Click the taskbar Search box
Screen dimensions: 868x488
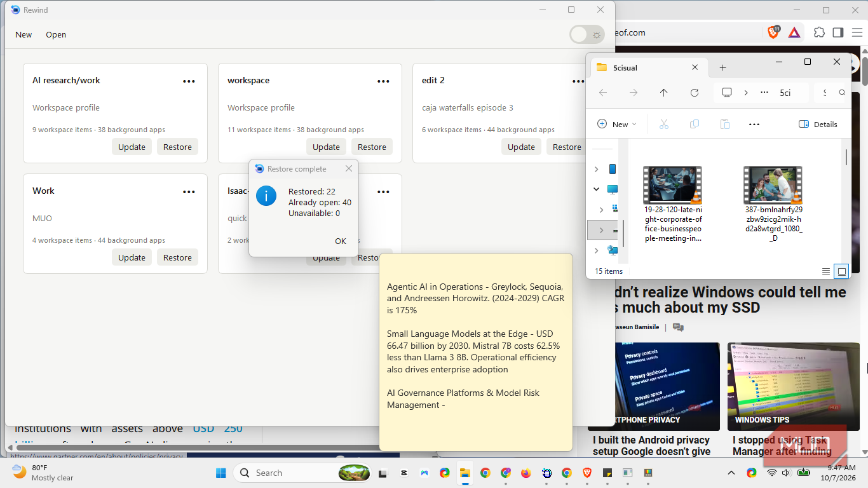point(302,473)
